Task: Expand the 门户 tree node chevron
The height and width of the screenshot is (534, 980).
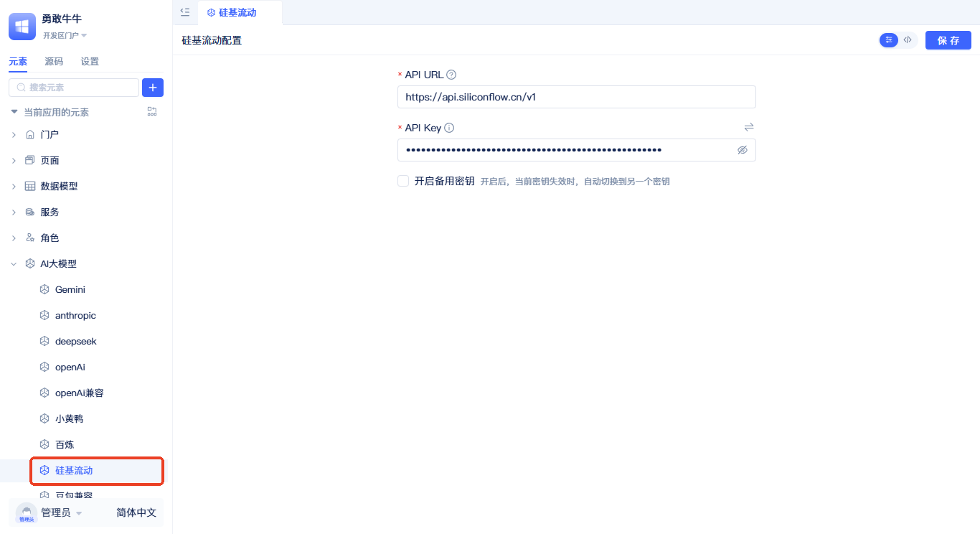Action: coord(14,135)
